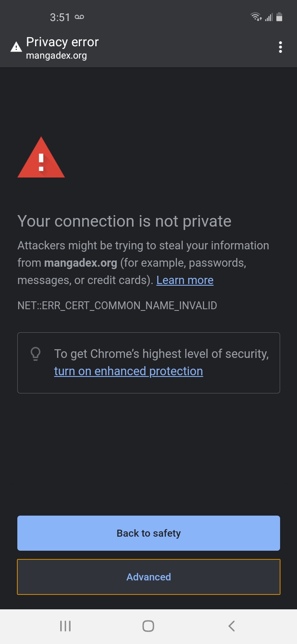This screenshot has height=644, width=297.
Task: Click the red warning triangle illustration
Action: pyautogui.click(x=41, y=161)
